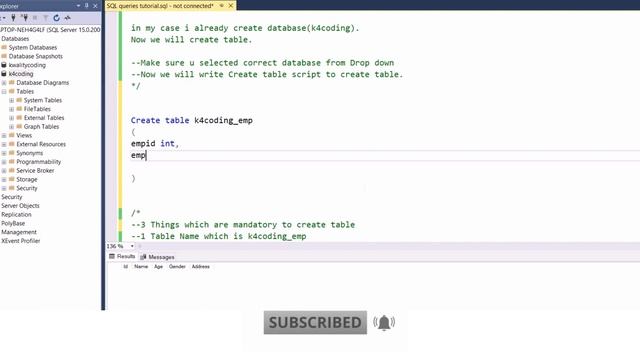Click the External Tables folder icon
The image size is (640, 360).
point(19,118)
